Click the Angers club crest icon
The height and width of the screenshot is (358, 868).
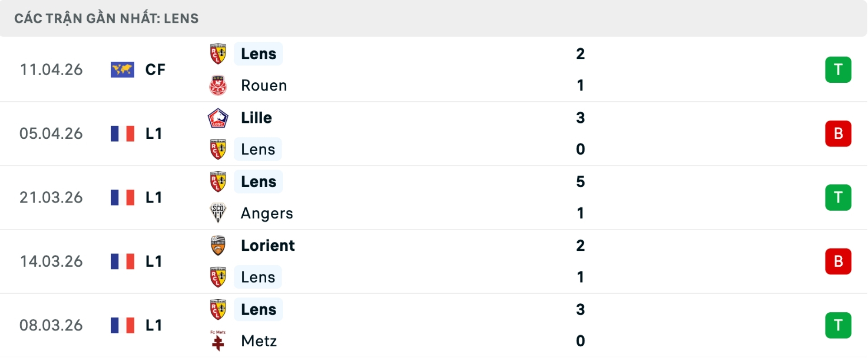(218, 213)
